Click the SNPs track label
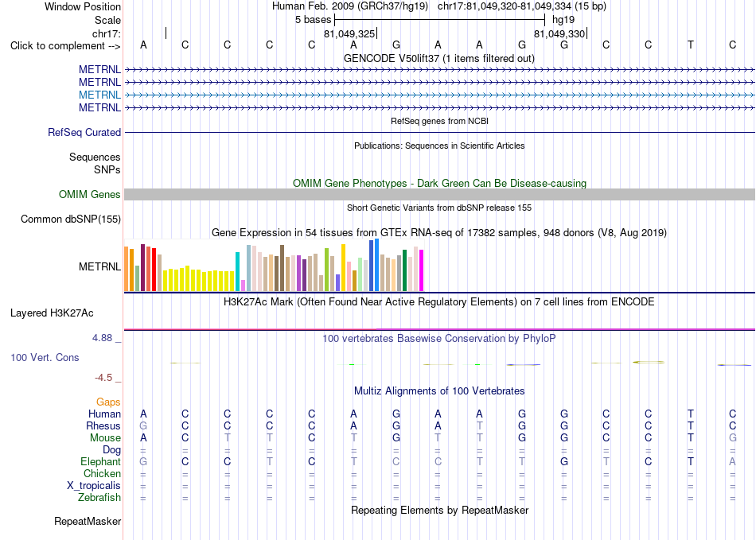The height and width of the screenshot is (540, 756). point(107,169)
